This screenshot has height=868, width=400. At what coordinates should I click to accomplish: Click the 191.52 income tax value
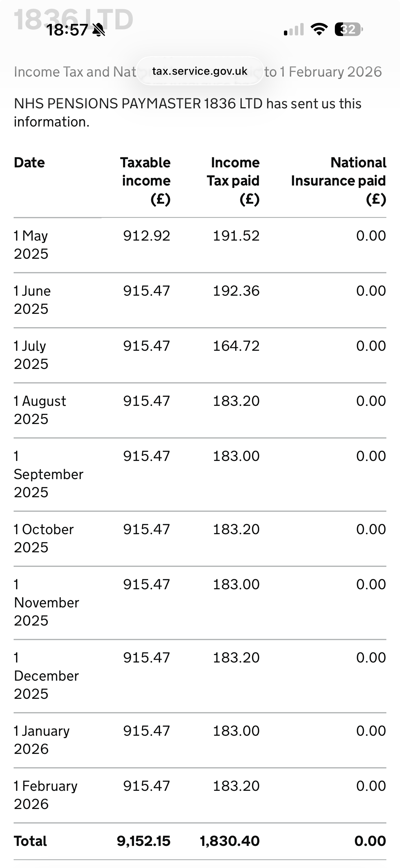(236, 235)
